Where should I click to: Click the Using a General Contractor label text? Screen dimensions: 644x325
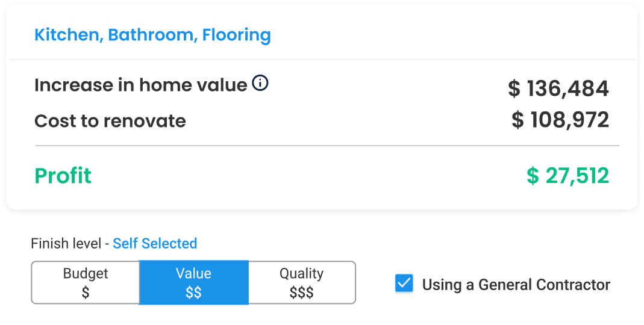[x=516, y=285]
